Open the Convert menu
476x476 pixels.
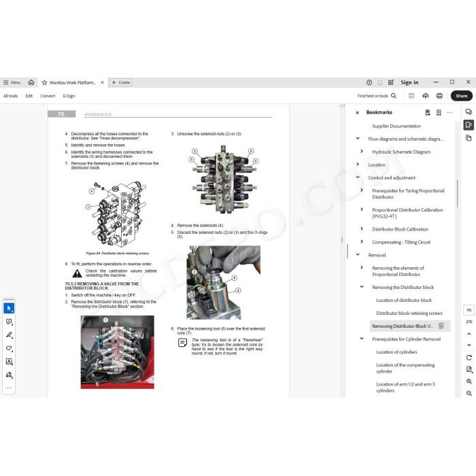coord(48,96)
